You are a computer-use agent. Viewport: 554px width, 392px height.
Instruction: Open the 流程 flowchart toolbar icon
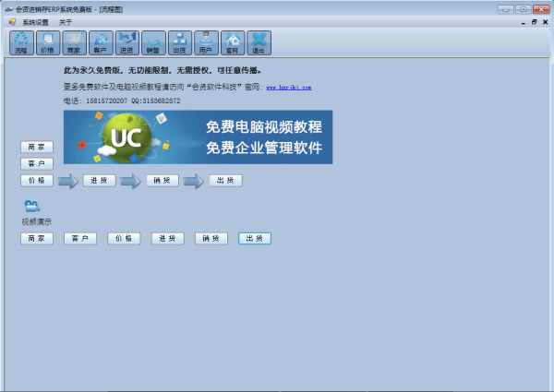pos(21,42)
